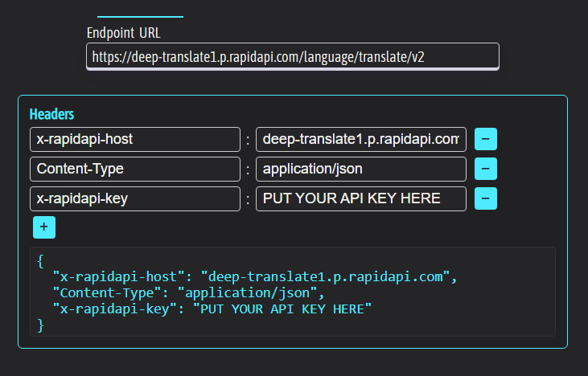Edit the x-rapidapi-key header name field
Screen dimensions: 588x376
point(135,198)
